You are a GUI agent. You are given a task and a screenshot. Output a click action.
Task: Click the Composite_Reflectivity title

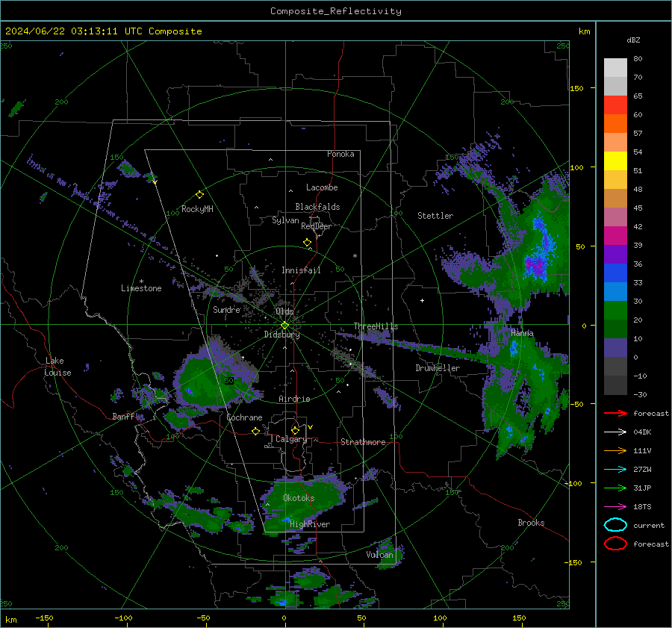click(336, 11)
